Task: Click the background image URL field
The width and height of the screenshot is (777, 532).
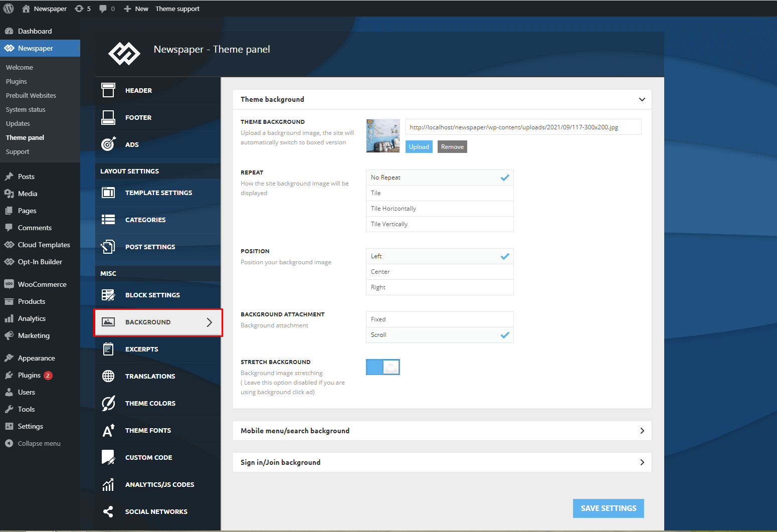Action: pyautogui.click(x=523, y=127)
